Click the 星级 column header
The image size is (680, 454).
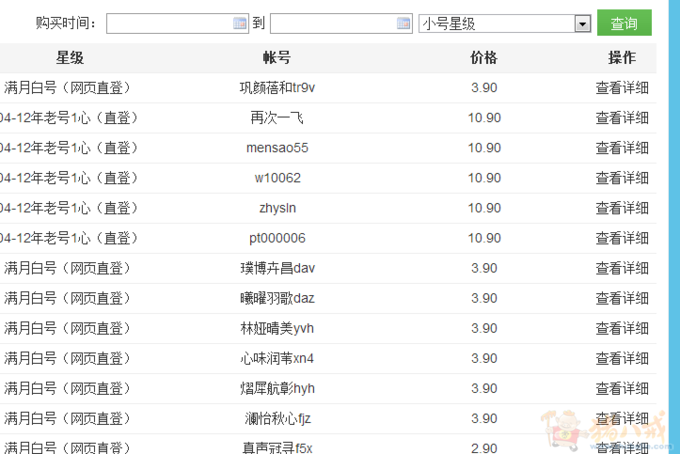(70, 58)
